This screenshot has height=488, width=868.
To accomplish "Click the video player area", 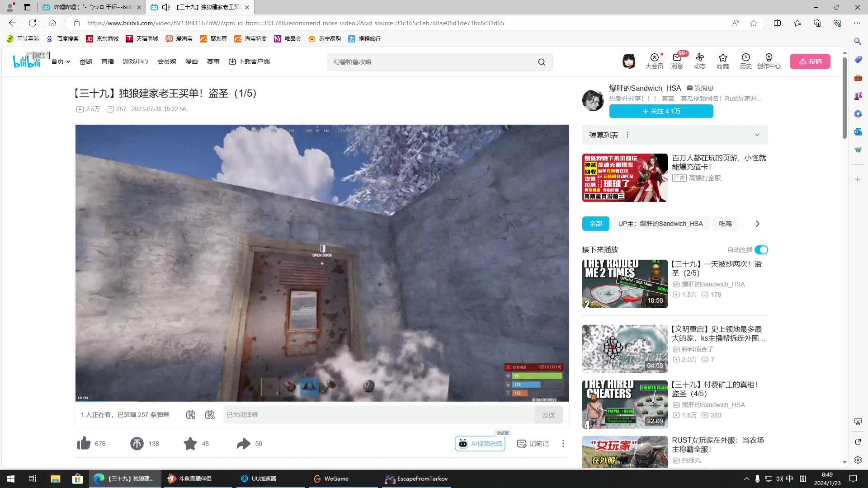I will (322, 263).
